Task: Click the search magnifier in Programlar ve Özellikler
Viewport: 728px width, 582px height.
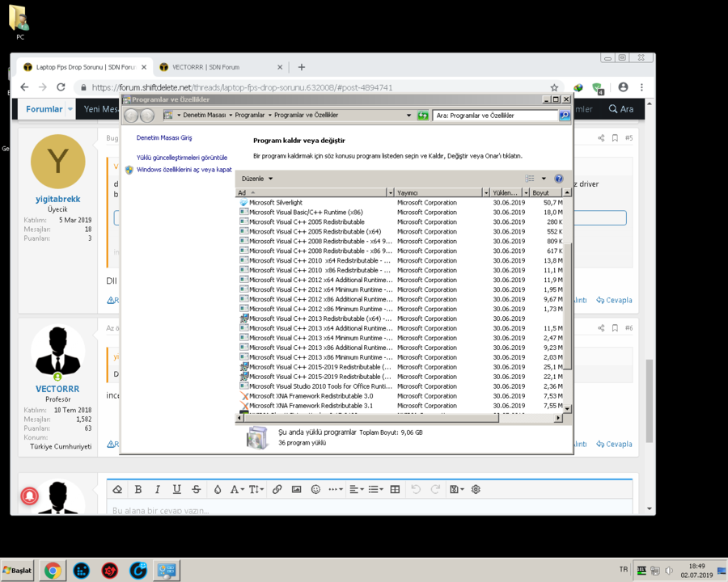Action: [565, 116]
